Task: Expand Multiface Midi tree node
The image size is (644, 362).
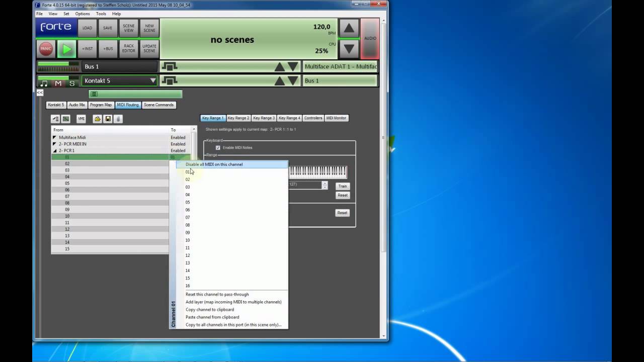Action: 54,137
